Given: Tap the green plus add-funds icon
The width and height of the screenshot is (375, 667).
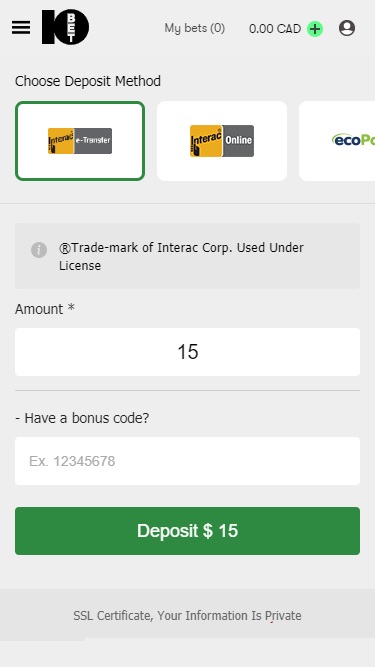Looking at the screenshot, I should (315, 29).
